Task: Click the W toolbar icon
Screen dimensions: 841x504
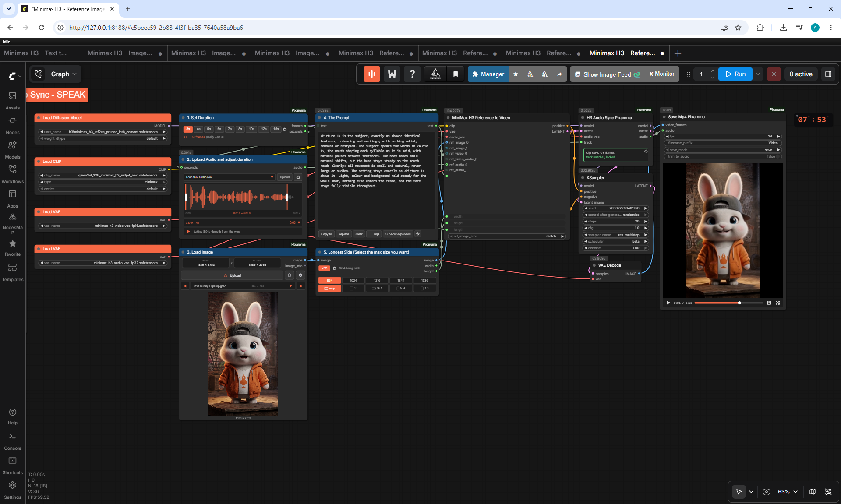Action: [392, 74]
